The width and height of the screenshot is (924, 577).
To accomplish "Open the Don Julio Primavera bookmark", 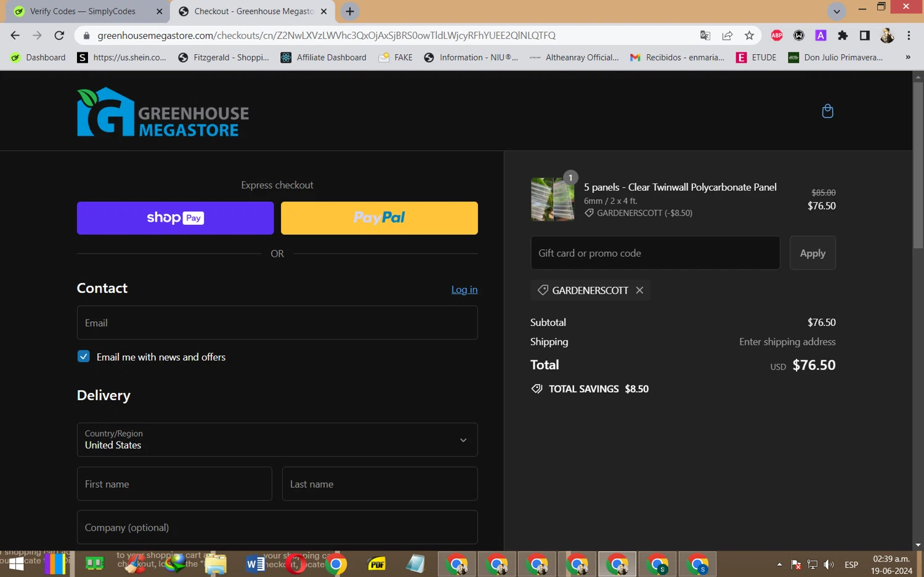I will [x=835, y=57].
